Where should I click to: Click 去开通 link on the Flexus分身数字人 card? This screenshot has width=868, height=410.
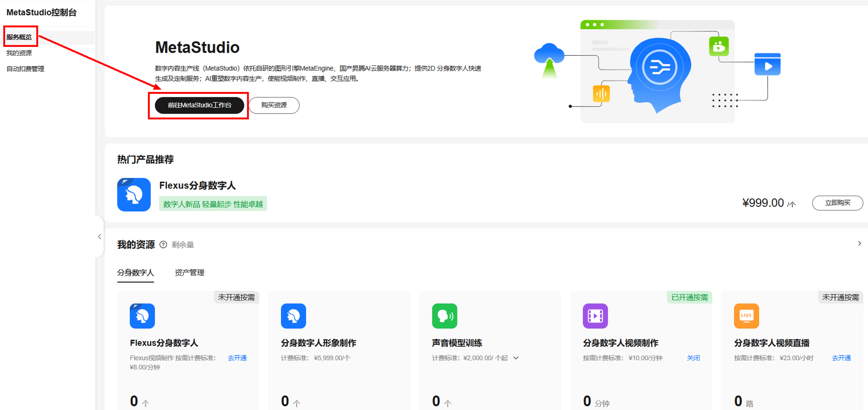pyautogui.click(x=237, y=358)
